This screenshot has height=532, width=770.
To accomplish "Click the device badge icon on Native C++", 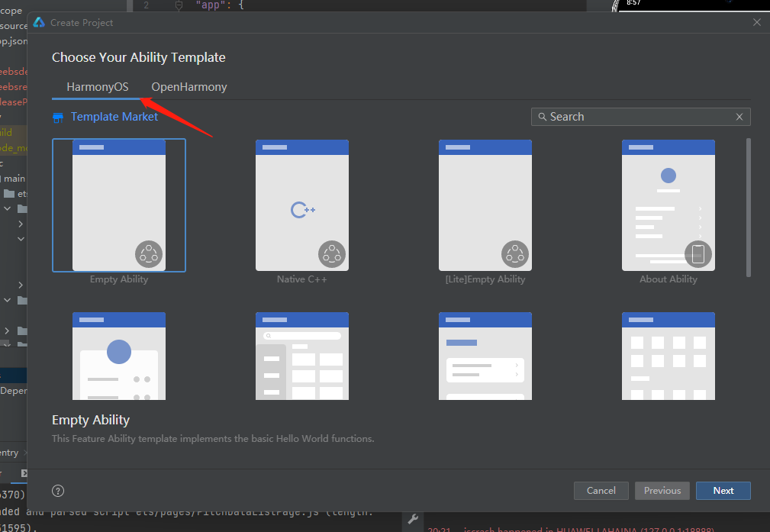I will pyautogui.click(x=332, y=254).
